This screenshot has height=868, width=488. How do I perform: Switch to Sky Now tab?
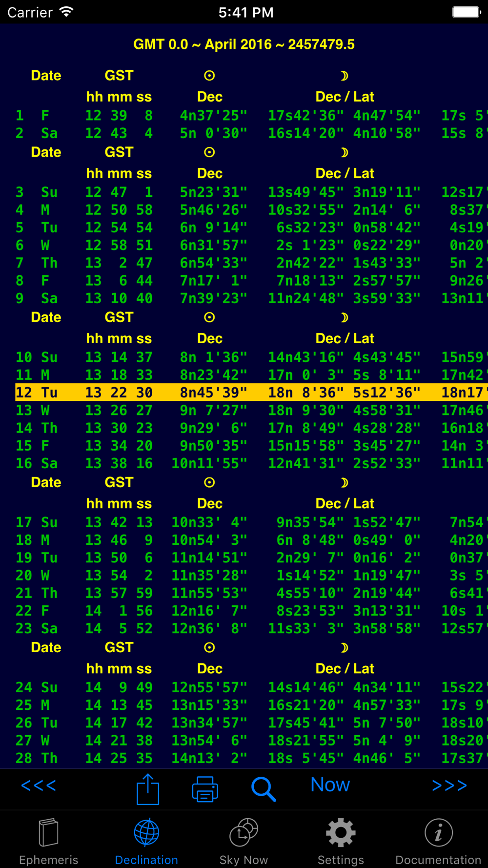point(244,842)
